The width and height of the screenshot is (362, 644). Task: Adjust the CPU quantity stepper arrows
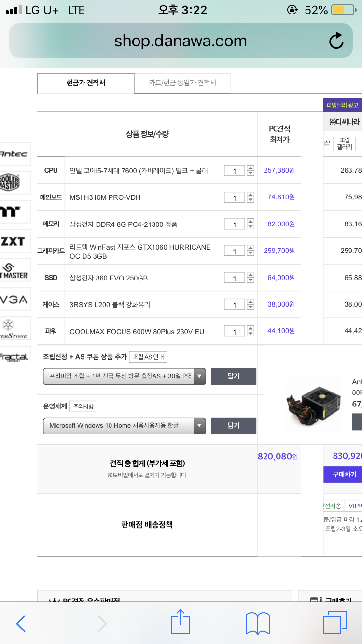pyautogui.click(x=250, y=170)
